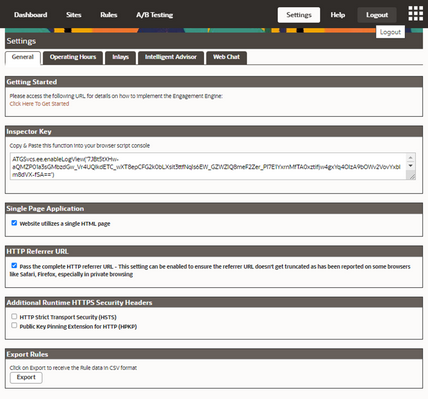
Task: Follow the Click Here To Get Started link
Action: [x=39, y=104]
